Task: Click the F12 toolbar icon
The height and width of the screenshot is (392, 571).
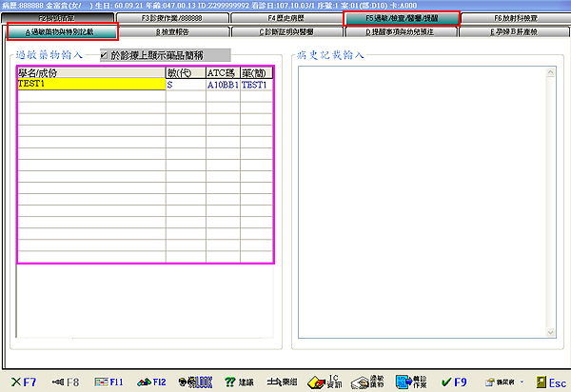Action: (x=154, y=382)
